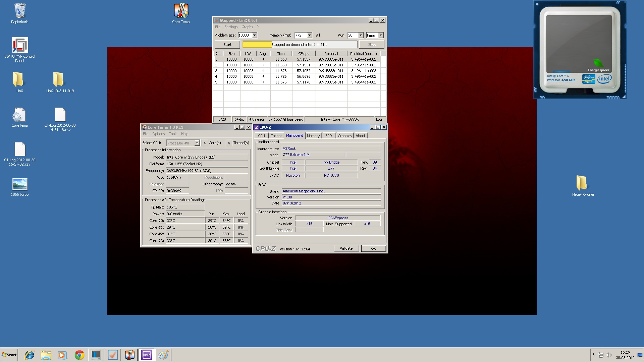The height and width of the screenshot is (362, 644).
Task: Click the Core Temp taskbar icon
Action: 130,355
